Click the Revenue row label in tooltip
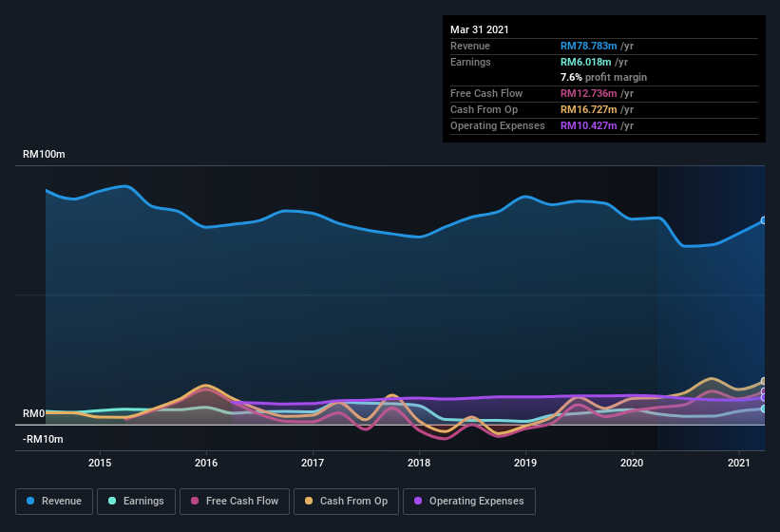Screen dimensions: 780x532 (x=470, y=46)
